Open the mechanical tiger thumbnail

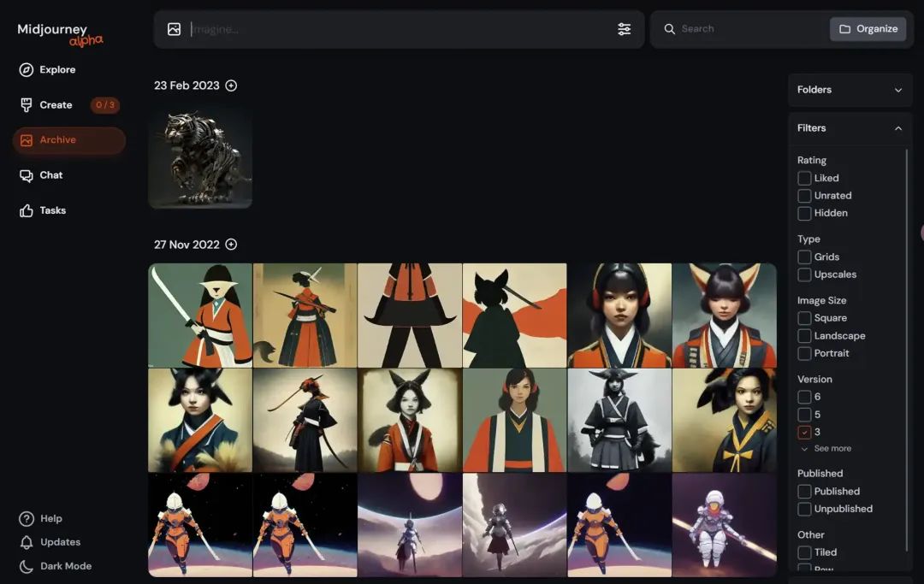200,156
